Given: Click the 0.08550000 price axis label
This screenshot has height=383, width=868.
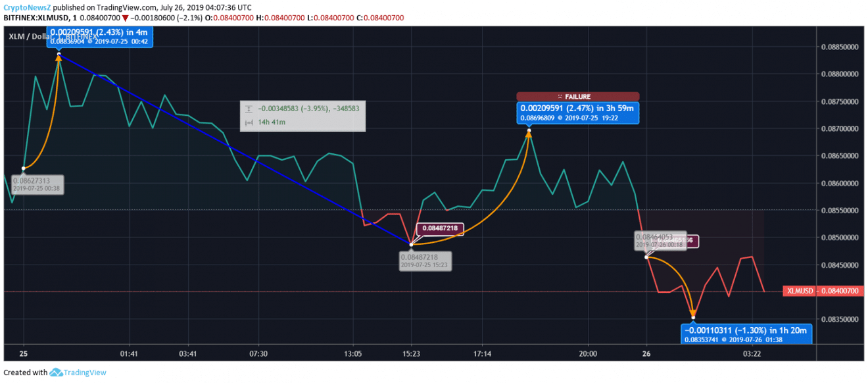Looking at the screenshot, I should pyautogui.click(x=838, y=210).
